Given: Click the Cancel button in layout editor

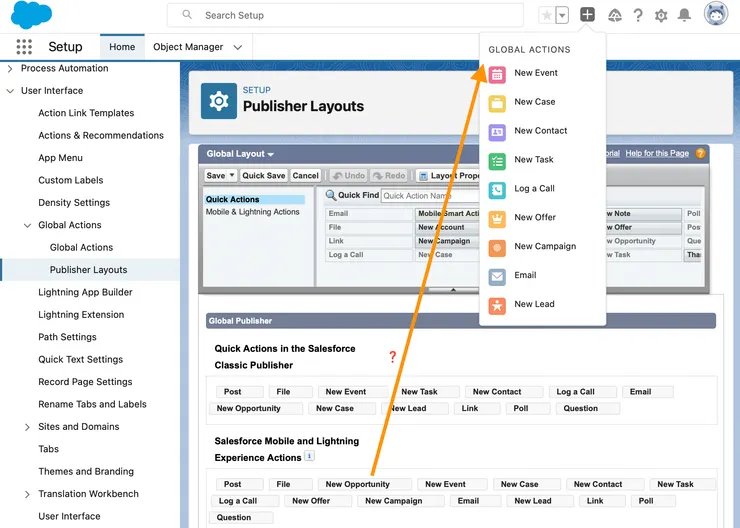Looking at the screenshot, I should click(305, 176).
